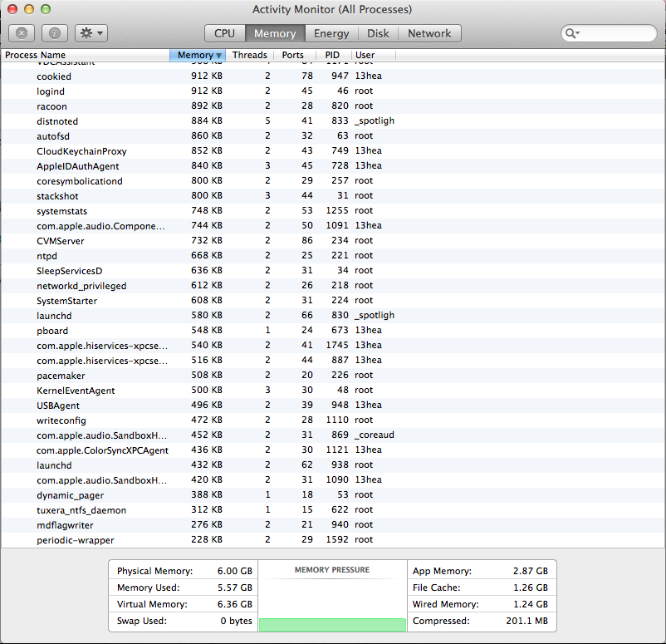Select com.apple.audio.SandboxH… with PID 869

click(x=333, y=435)
